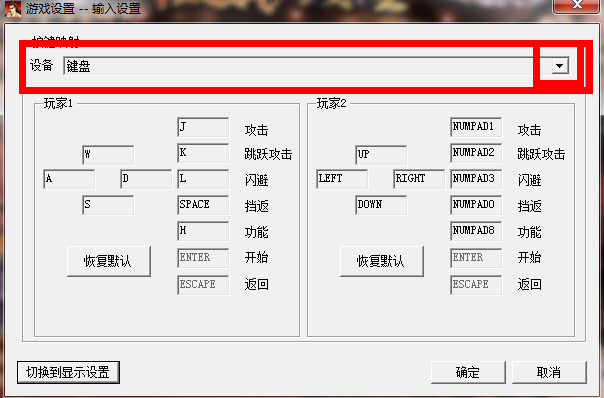Click Player 1 功能 key field H

tap(203, 231)
